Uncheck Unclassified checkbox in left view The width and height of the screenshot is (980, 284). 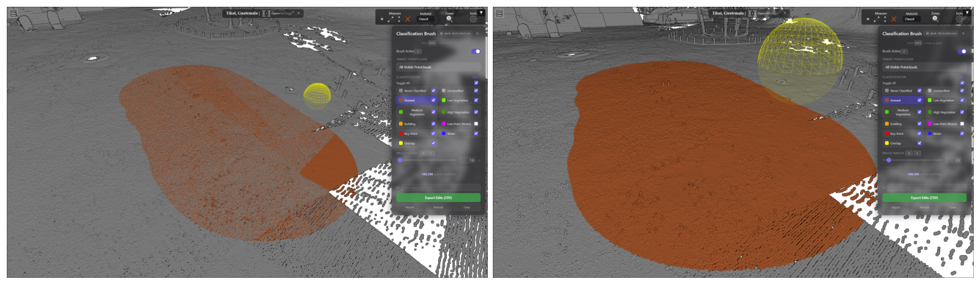click(x=476, y=91)
